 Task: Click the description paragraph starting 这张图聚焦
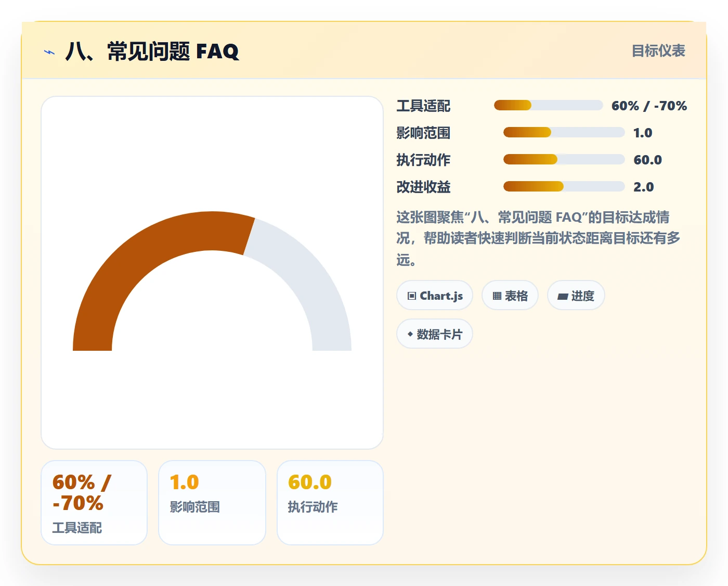[x=538, y=238]
